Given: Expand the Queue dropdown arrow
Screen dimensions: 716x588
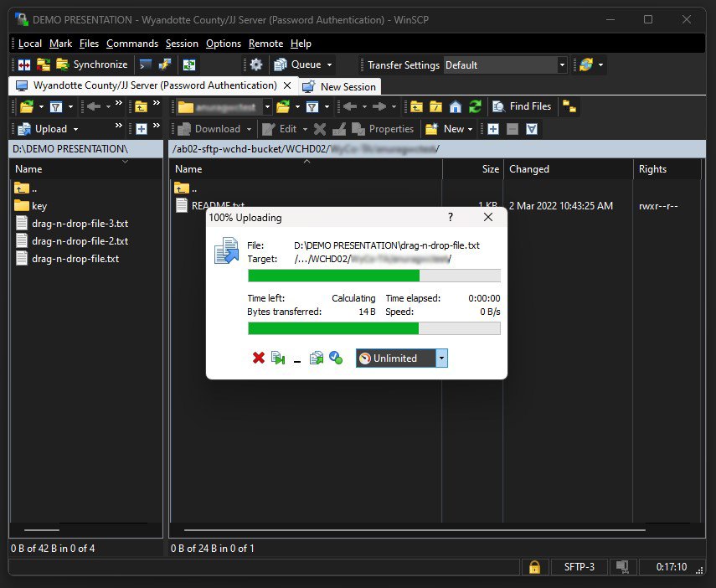Looking at the screenshot, I should (x=330, y=64).
